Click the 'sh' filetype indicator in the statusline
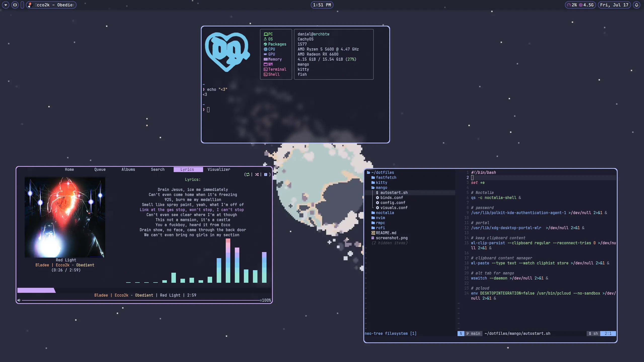The width and height of the screenshot is (644, 362). click(593, 334)
